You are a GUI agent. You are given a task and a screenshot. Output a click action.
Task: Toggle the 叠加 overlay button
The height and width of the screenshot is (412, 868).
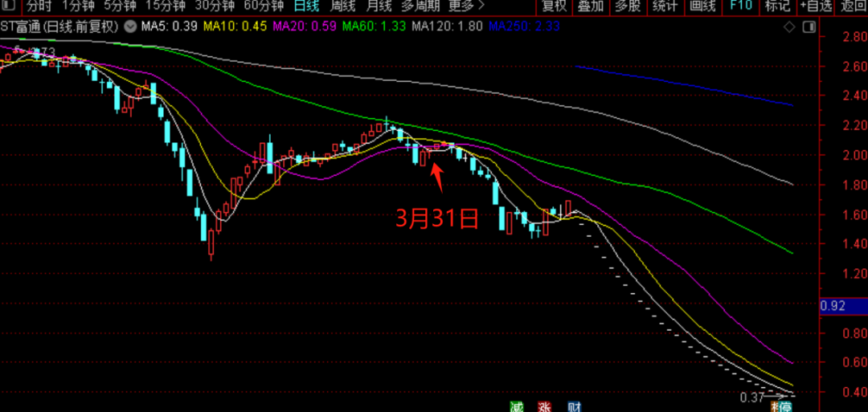[591, 6]
